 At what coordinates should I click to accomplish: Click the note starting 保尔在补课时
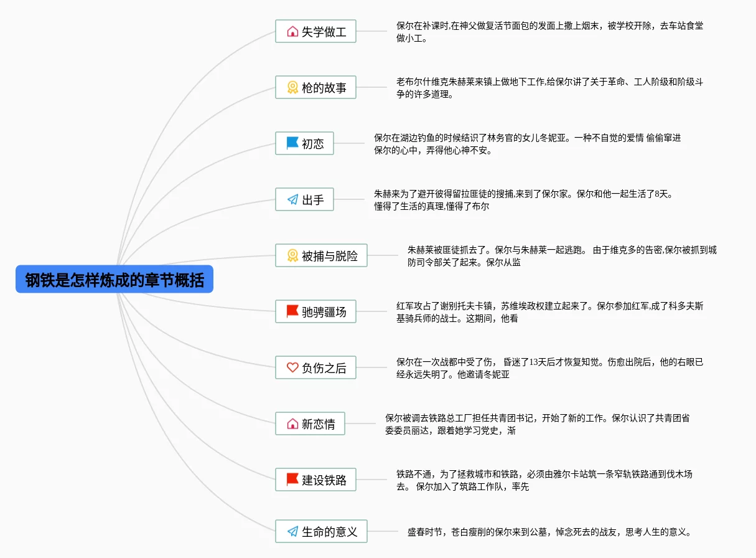pos(550,32)
